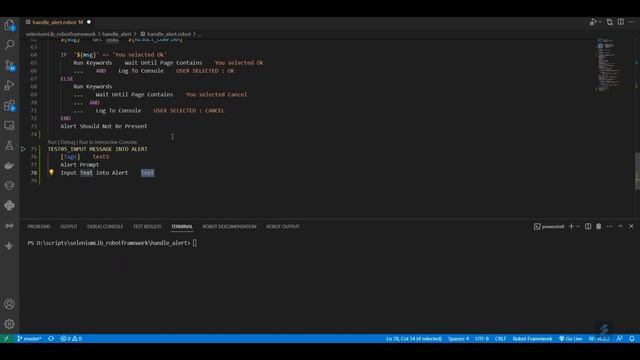Click the highlighted 'text' argument on line 78

(147, 173)
